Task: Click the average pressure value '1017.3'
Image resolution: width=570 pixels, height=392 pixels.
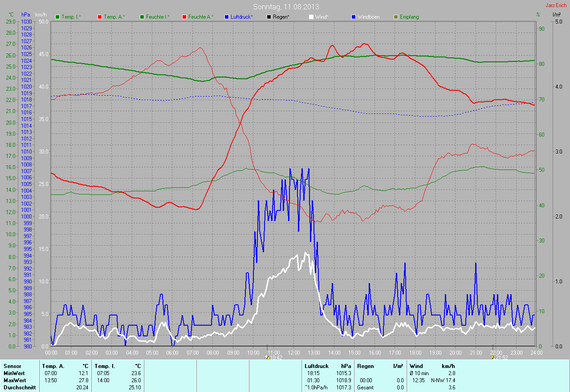Action: pos(343,388)
